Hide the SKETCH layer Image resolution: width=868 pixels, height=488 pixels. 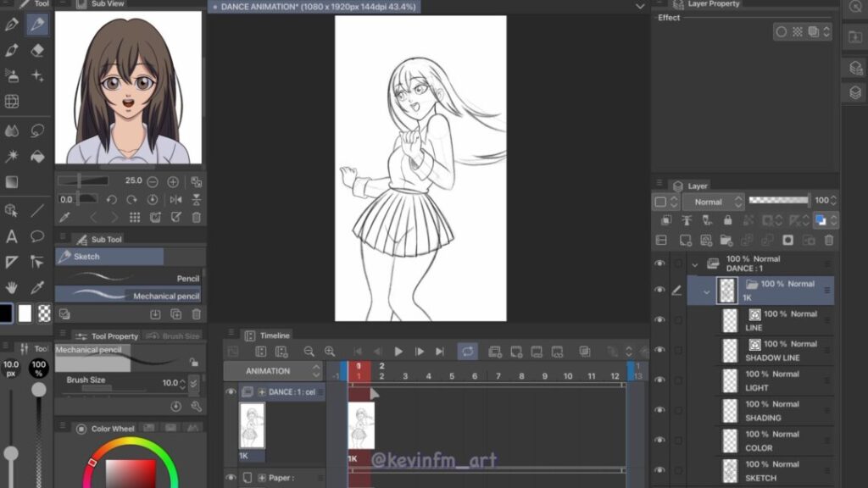(x=659, y=470)
